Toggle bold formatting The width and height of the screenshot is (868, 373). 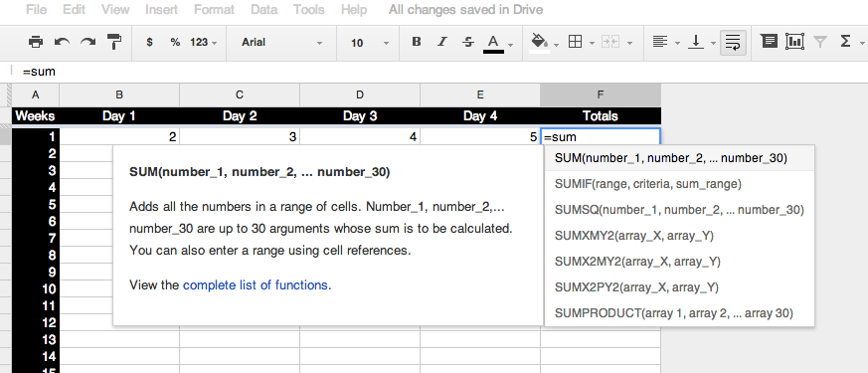(x=417, y=42)
